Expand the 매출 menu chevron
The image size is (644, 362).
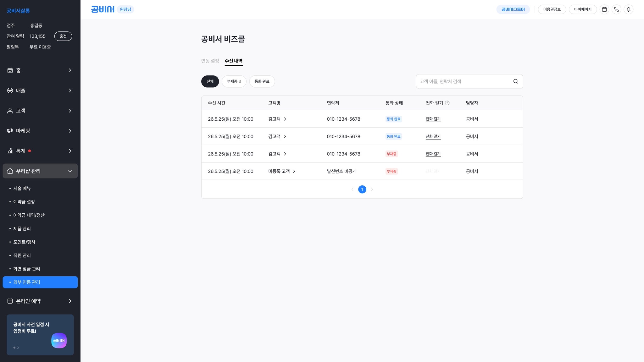(70, 90)
